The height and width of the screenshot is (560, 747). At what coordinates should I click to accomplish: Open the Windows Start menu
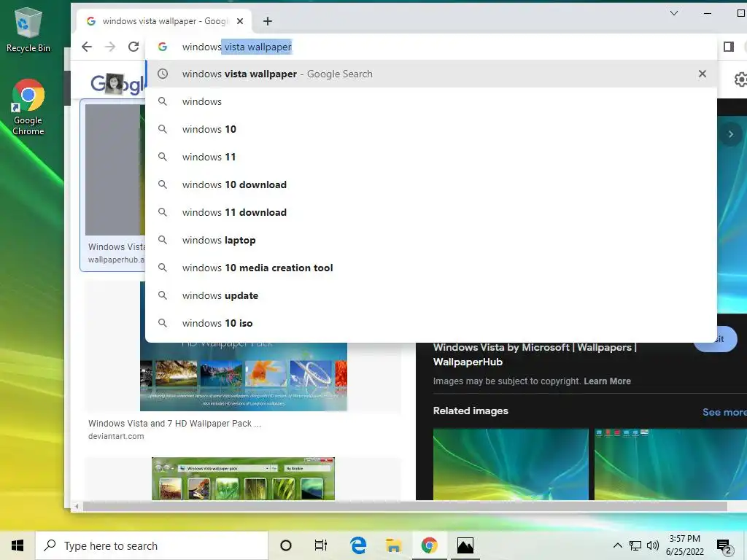click(x=18, y=545)
